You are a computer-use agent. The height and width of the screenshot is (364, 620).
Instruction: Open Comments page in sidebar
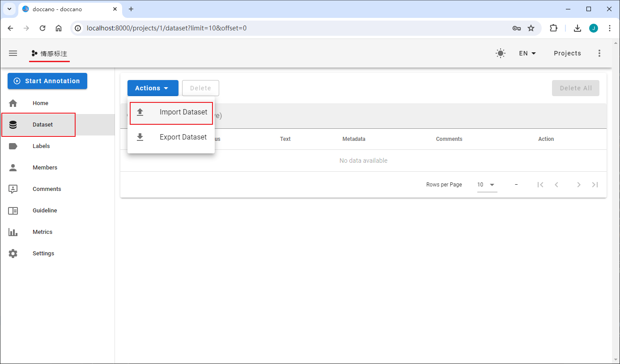(x=47, y=189)
